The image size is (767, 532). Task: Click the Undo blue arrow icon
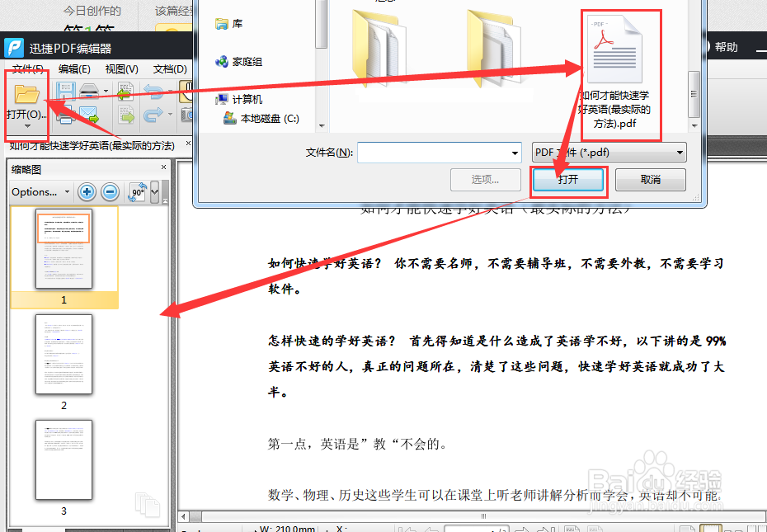[x=154, y=92]
